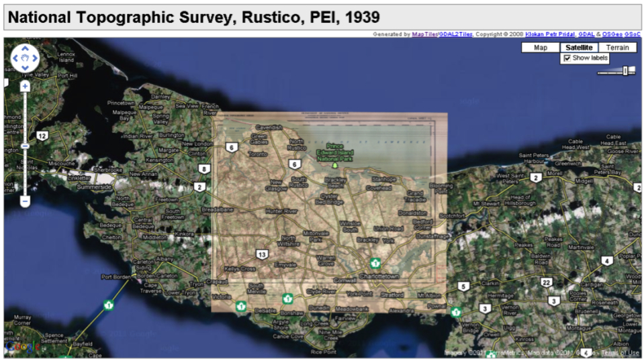Pan the map left with the arrow
The width and height of the screenshot is (644, 361).
click(15, 59)
